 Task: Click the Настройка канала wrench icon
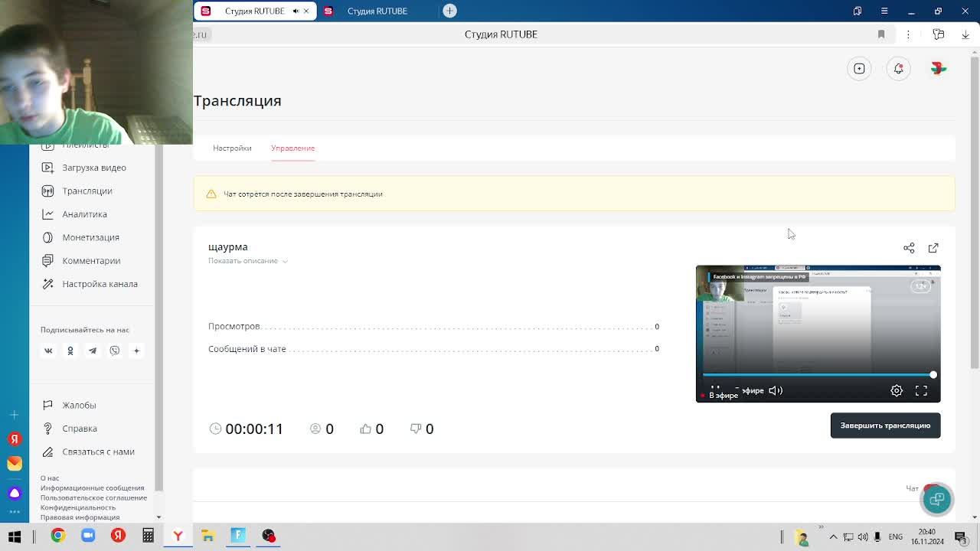tap(48, 284)
